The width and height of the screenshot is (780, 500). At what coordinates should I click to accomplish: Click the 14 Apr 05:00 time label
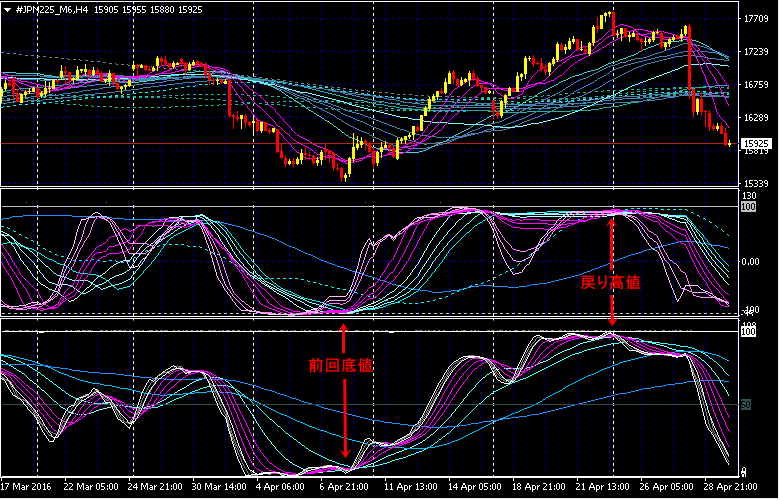[x=473, y=486]
